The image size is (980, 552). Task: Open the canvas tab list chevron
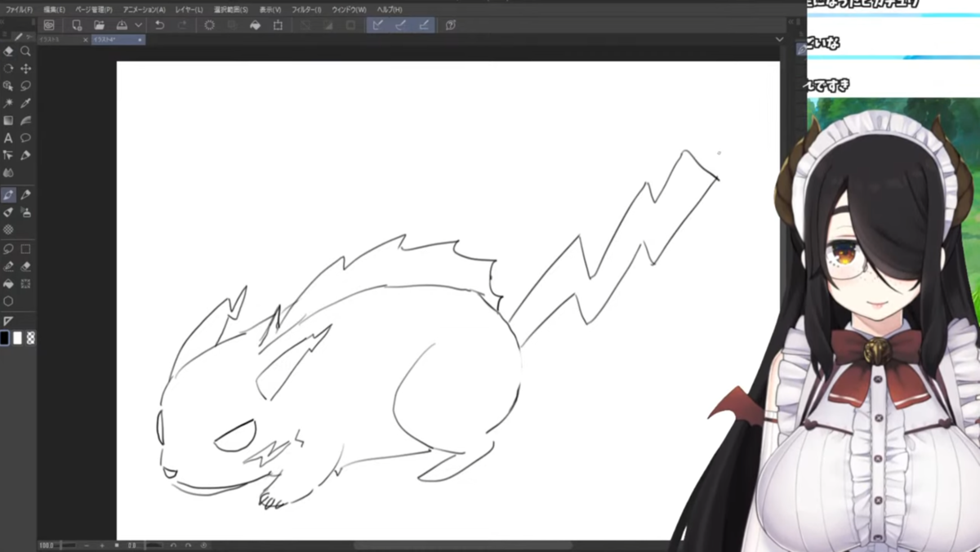(x=780, y=39)
